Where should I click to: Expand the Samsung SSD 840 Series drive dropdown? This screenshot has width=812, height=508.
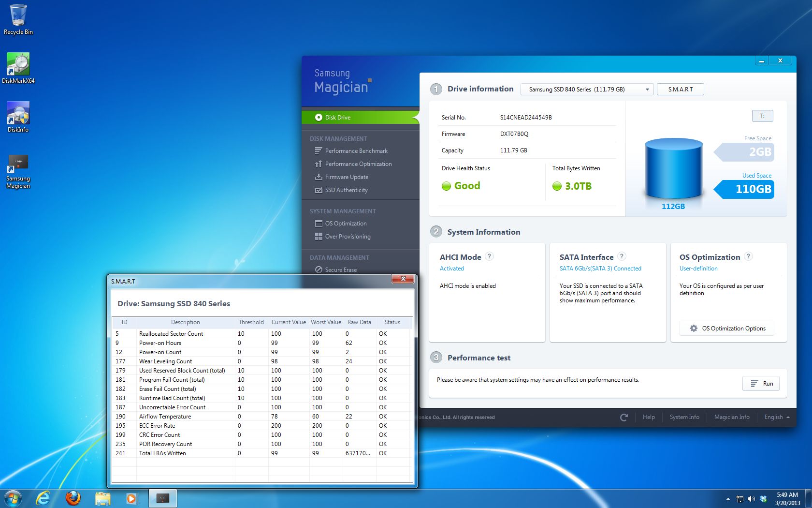click(x=587, y=90)
